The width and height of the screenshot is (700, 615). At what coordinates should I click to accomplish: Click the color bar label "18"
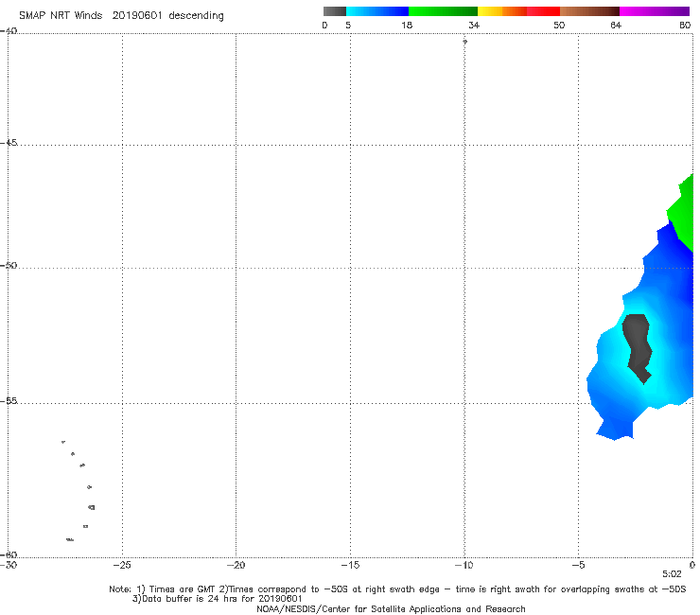407,25
